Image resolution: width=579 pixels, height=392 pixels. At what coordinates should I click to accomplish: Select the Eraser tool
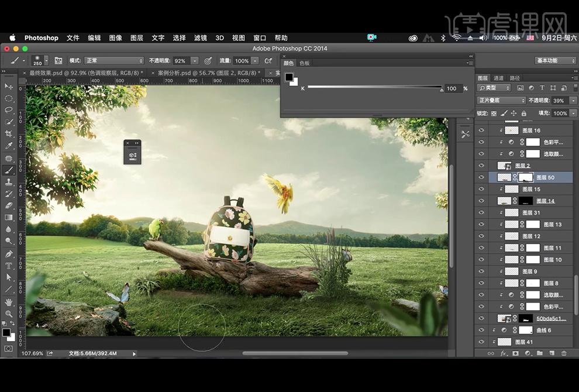click(x=9, y=205)
